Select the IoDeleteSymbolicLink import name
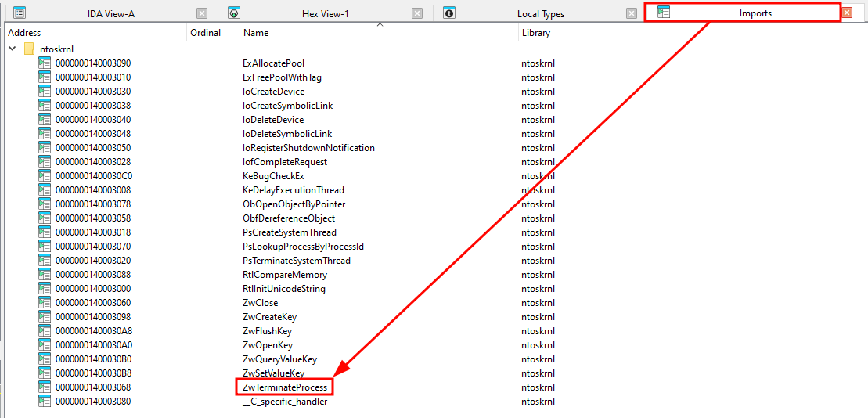Viewport: 868px width, 418px height. point(286,133)
